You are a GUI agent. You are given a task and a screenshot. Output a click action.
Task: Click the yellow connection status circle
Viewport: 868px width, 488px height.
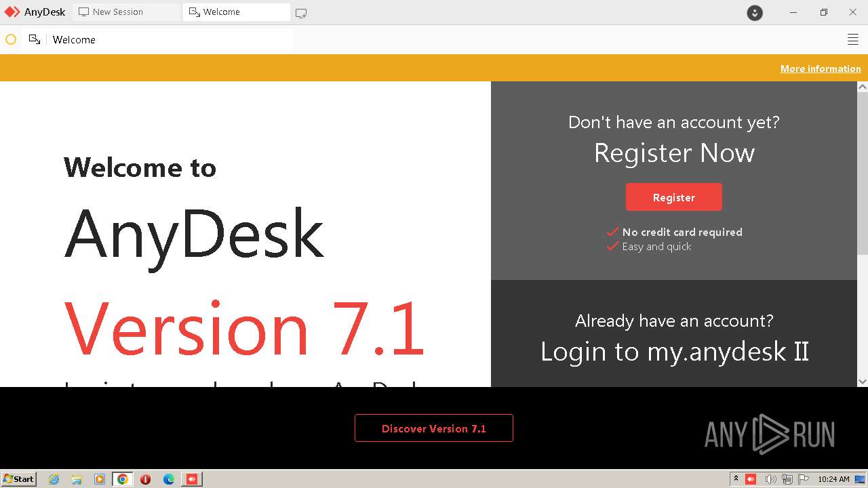click(11, 39)
